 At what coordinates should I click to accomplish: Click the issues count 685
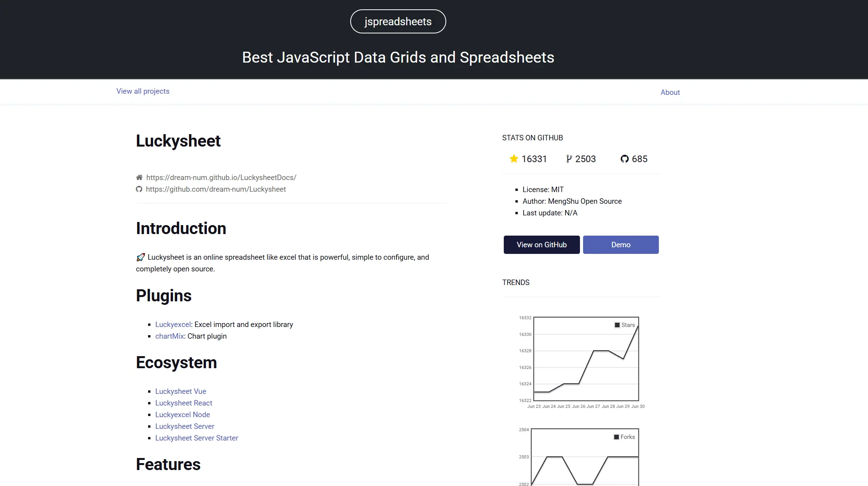click(x=639, y=159)
